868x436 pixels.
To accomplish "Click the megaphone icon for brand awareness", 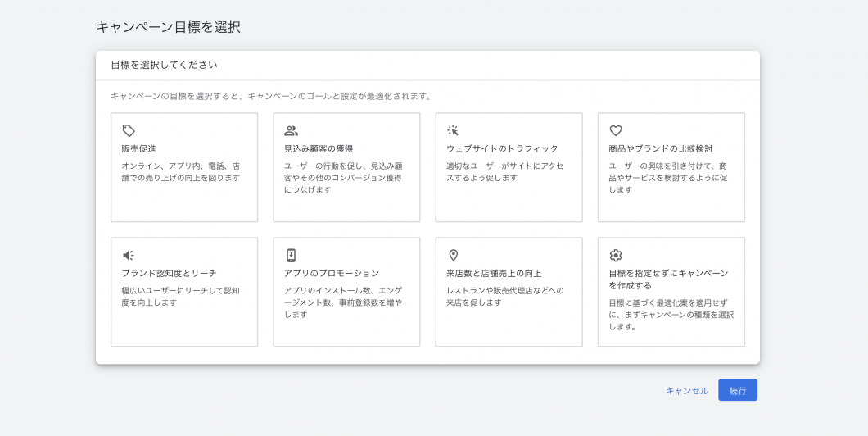I will [x=129, y=255].
